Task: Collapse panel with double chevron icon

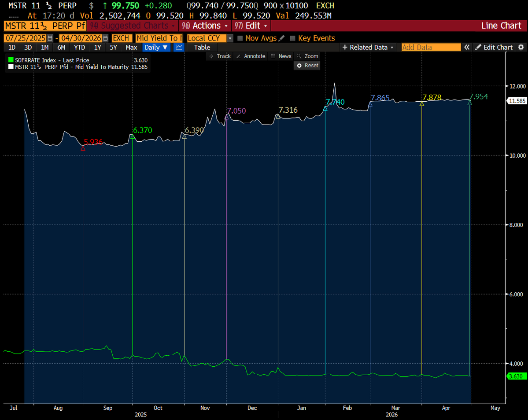Action: coord(467,48)
